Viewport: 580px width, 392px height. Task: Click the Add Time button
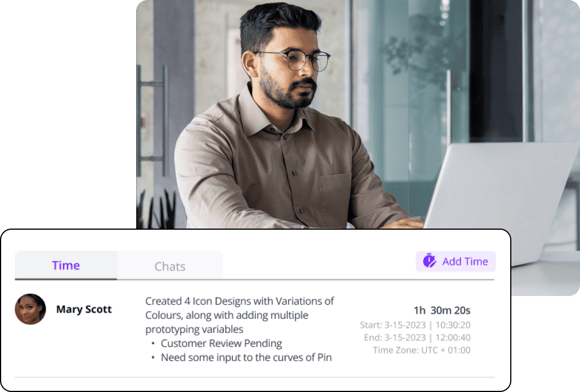(x=455, y=261)
